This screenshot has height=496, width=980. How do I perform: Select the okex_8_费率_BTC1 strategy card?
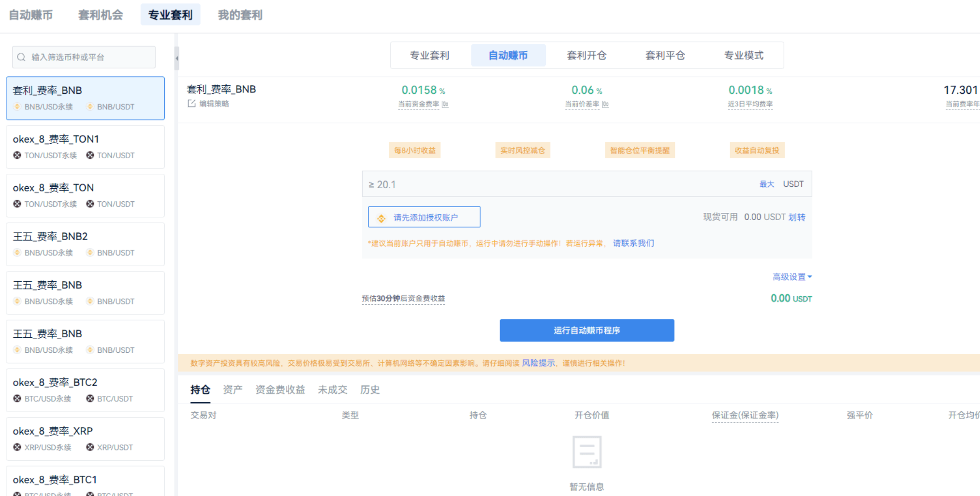(85, 481)
